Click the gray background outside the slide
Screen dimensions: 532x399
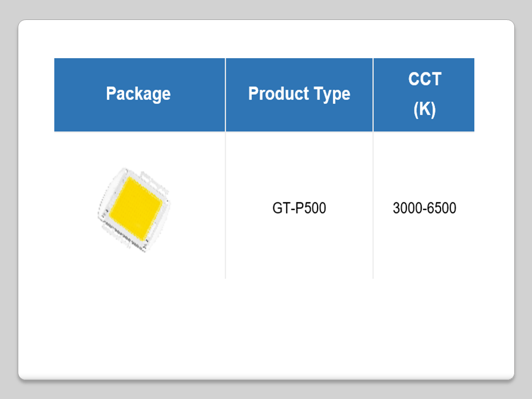pyautogui.click(x=266, y=8)
